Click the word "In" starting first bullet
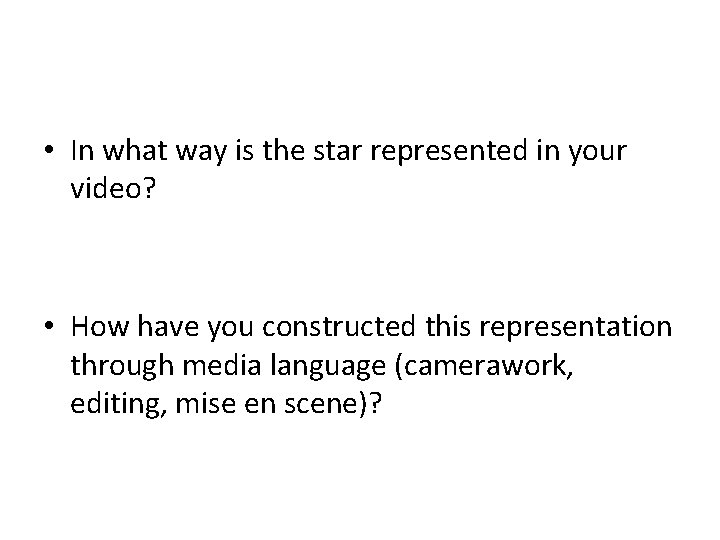This screenshot has height=540, width=720. click(x=82, y=151)
